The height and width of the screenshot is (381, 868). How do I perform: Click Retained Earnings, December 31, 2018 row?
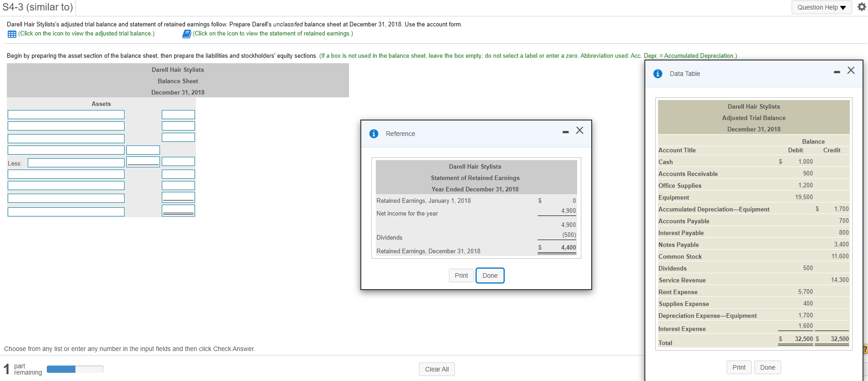click(x=476, y=250)
